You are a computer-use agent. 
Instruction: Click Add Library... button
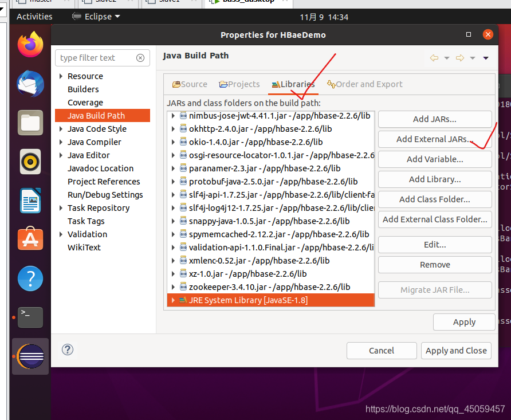pyautogui.click(x=435, y=179)
